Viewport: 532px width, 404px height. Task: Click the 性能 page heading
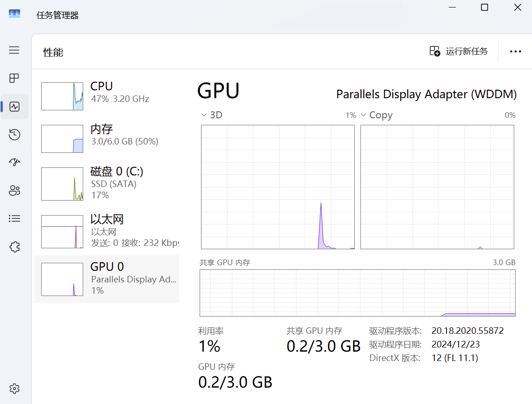click(x=53, y=52)
